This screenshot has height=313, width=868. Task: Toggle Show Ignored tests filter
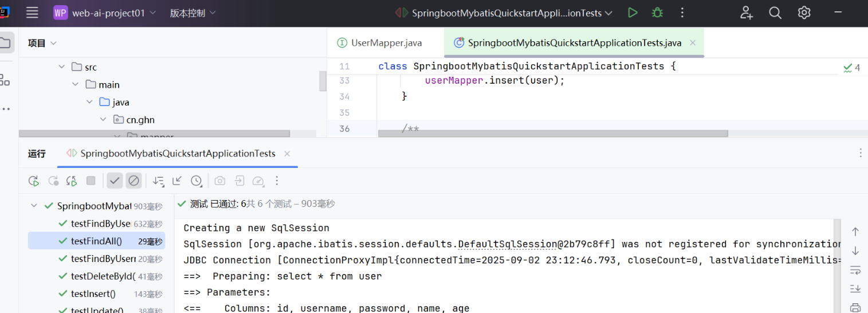click(133, 181)
